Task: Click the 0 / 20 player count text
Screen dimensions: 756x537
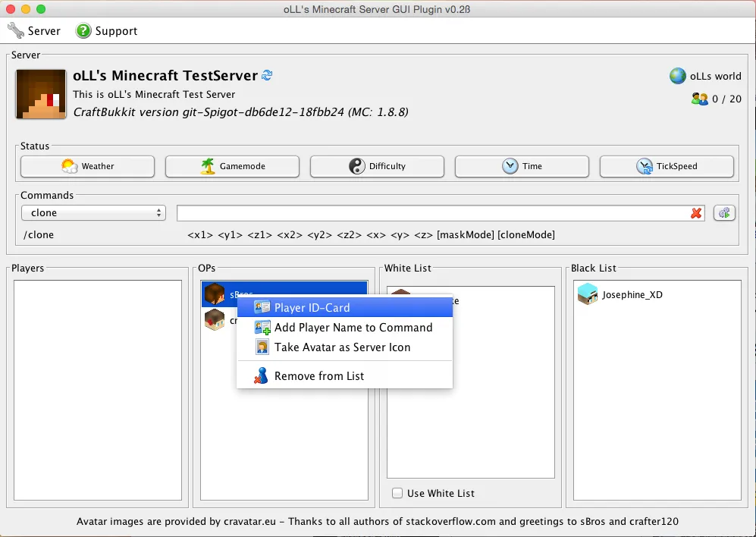Action: coord(726,99)
